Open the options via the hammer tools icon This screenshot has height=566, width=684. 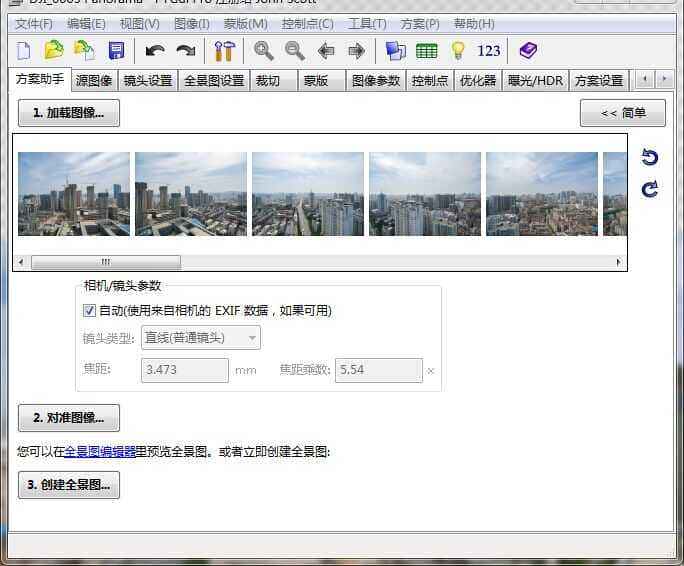(225, 50)
